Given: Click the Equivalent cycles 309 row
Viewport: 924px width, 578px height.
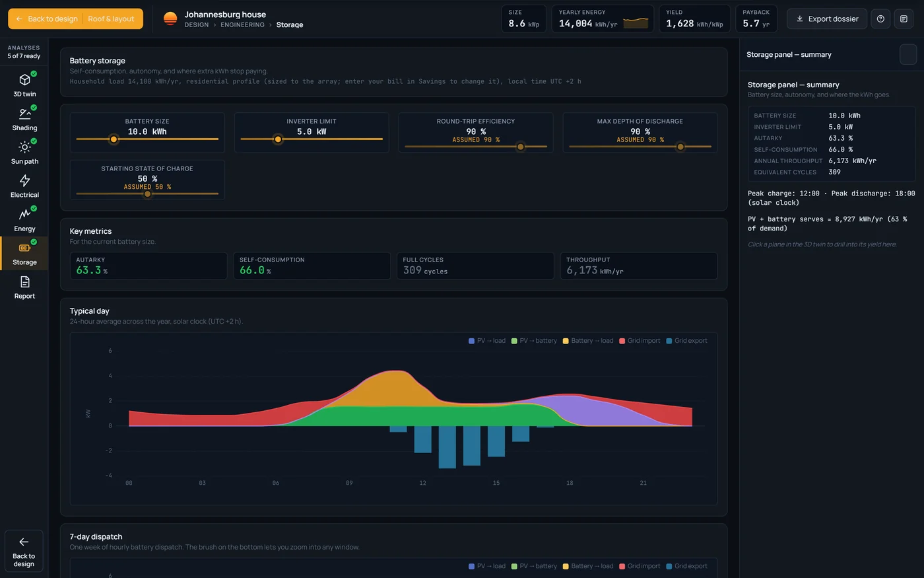Looking at the screenshot, I should [x=831, y=172].
